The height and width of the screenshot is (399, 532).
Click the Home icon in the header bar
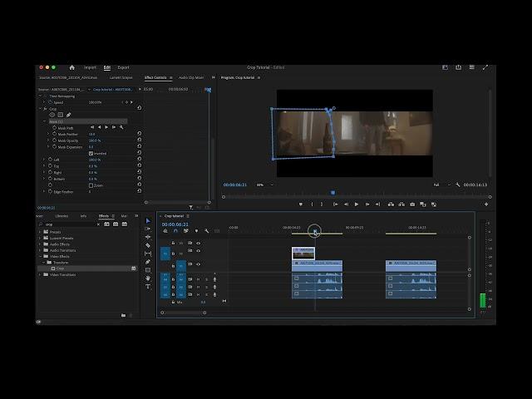tap(72, 67)
